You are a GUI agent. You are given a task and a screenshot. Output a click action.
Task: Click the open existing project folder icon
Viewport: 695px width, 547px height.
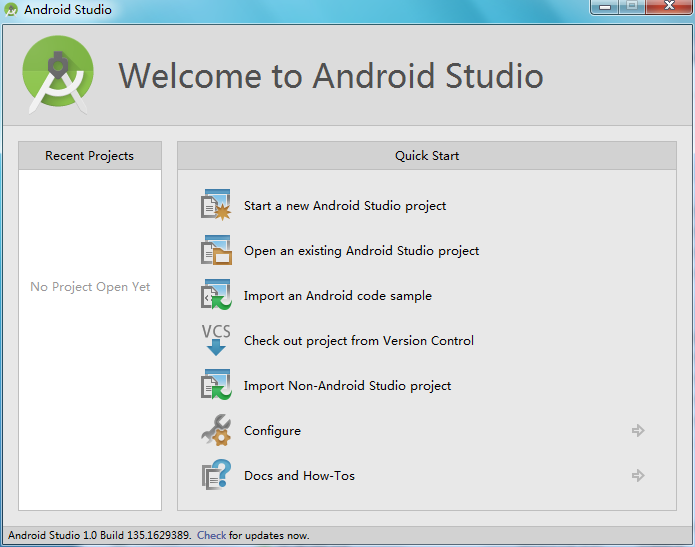[216, 250]
